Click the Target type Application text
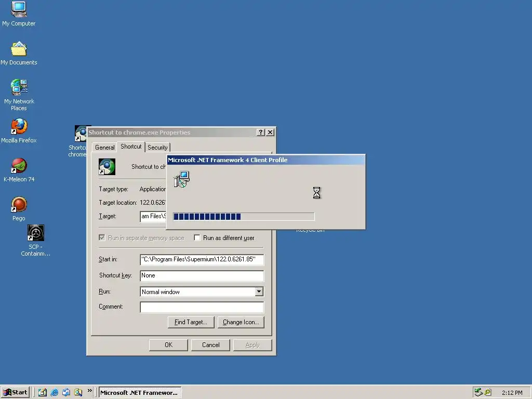The image size is (532, 399). (152, 189)
